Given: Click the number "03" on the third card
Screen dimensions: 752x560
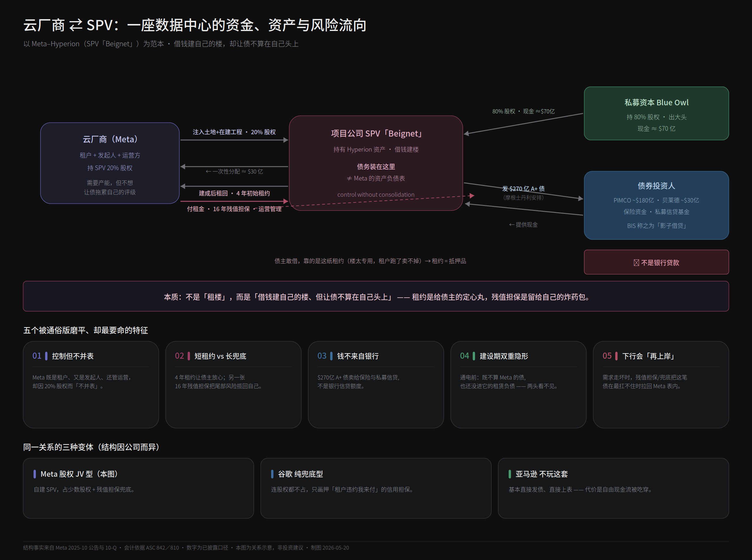Looking at the screenshot, I should pos(322,356).
